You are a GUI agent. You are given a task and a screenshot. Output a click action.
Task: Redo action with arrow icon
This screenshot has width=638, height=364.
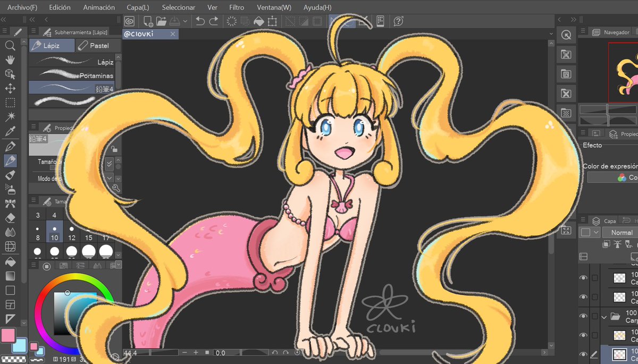point(214,21)
